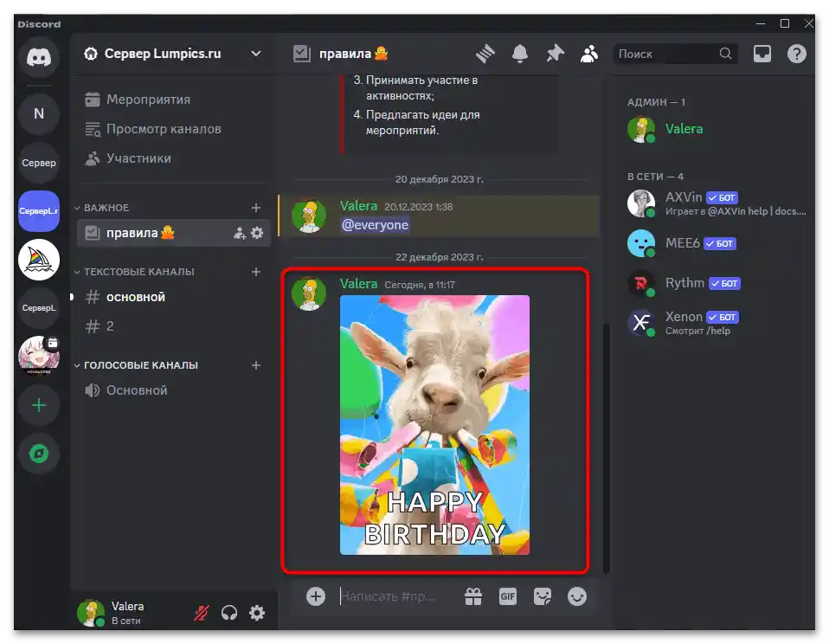
Task: Collapse the ГОЛОСОВЫЕ КАНАЛЫ category
Action: tap(136, 365)
